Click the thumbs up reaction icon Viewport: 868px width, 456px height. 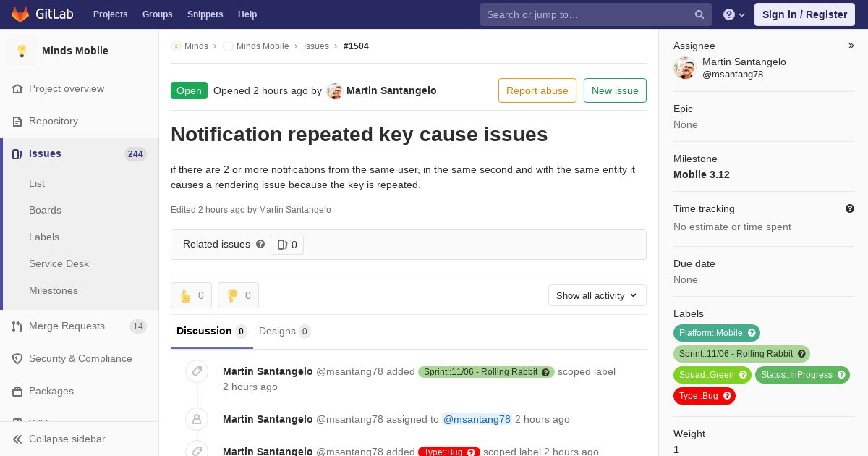pos(186,295)
